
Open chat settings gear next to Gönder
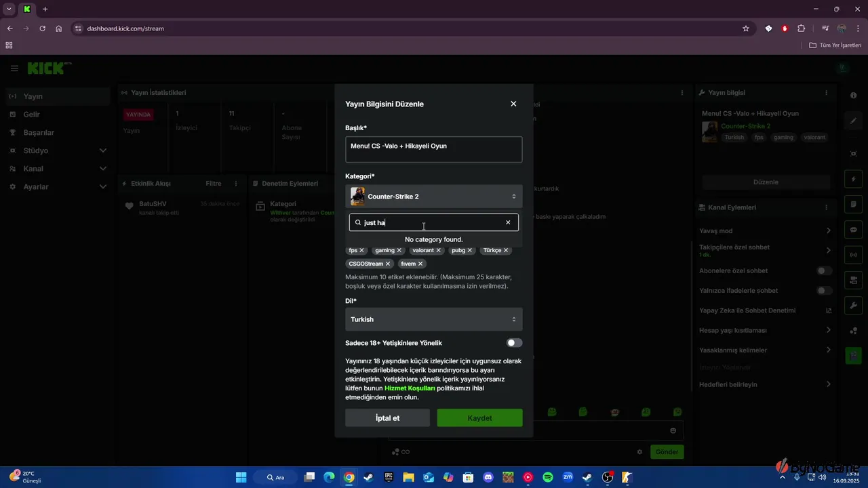click(x=639, y=452)
